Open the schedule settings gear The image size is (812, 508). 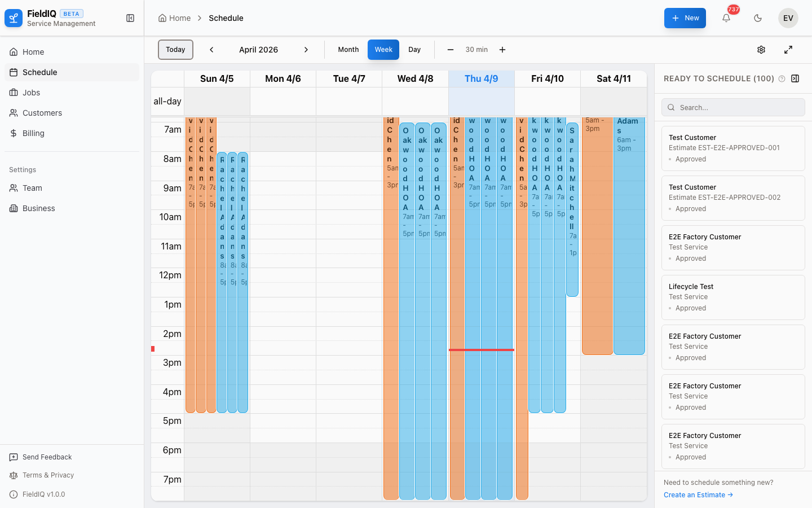pyautogui.click(x=761, y=50)
